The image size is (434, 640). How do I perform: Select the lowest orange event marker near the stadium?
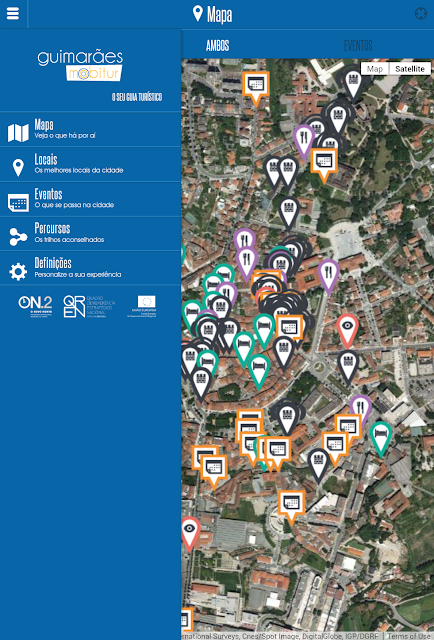point(292,507)
